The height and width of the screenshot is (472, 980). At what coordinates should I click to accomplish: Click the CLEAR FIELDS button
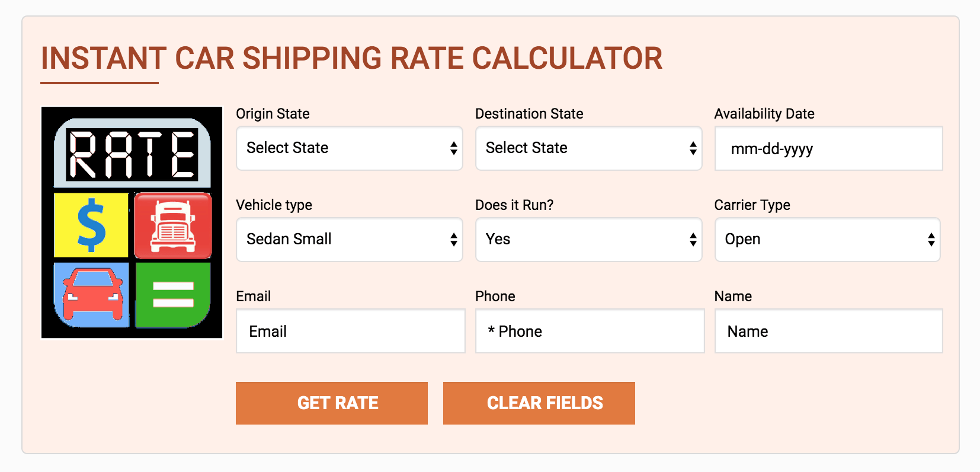tap(539, 403)
